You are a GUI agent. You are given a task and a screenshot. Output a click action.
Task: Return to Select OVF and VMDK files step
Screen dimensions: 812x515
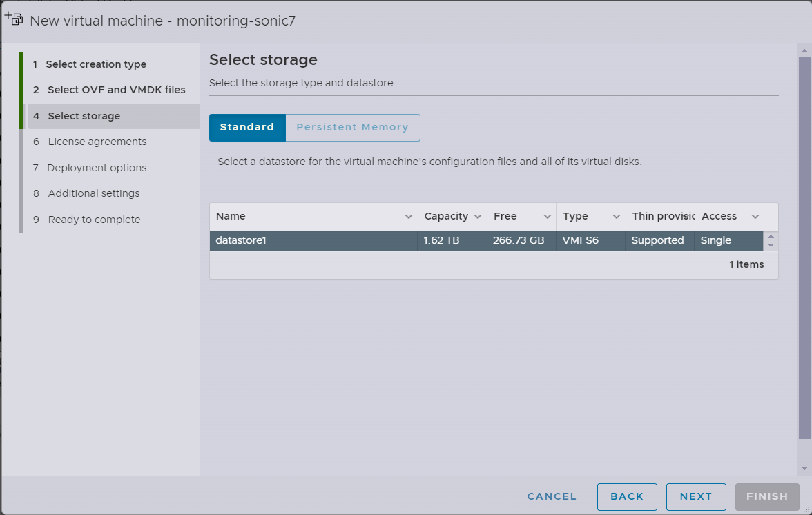pyautogui.click(x=116, y=90)
